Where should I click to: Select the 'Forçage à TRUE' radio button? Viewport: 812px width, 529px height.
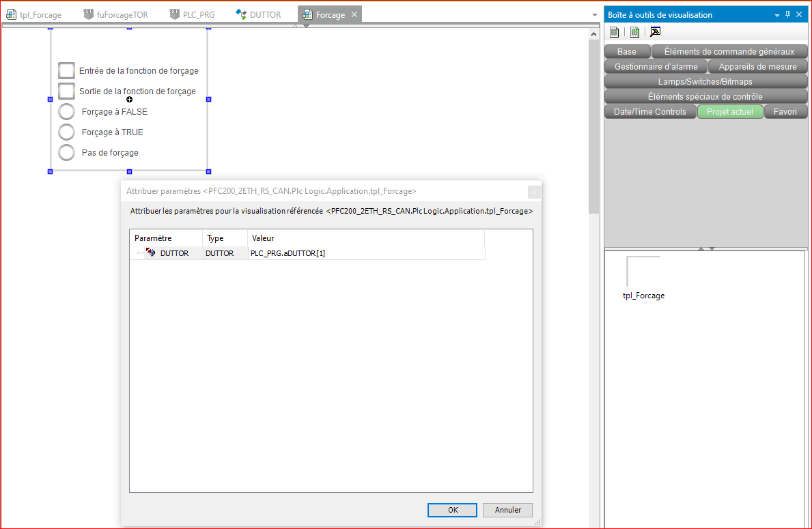click(66, 132)
